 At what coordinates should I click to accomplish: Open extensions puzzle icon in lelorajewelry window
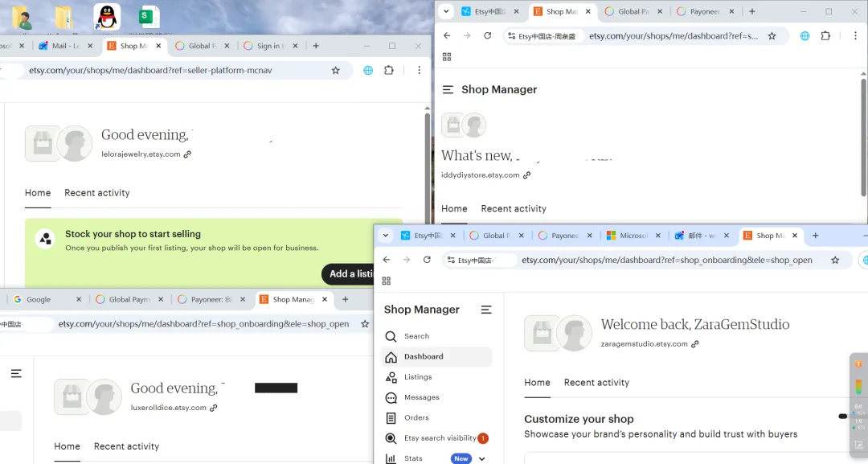(389, 70)
